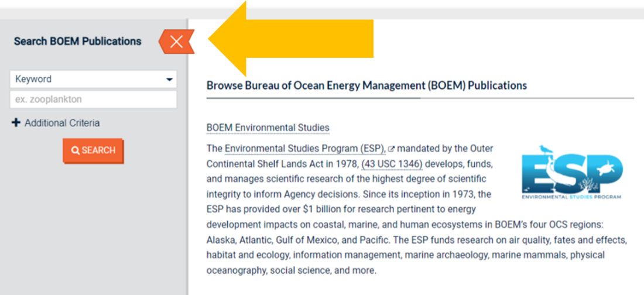
Task: Click the plus icon beside Additional Criteria
Action: point(16,123)
